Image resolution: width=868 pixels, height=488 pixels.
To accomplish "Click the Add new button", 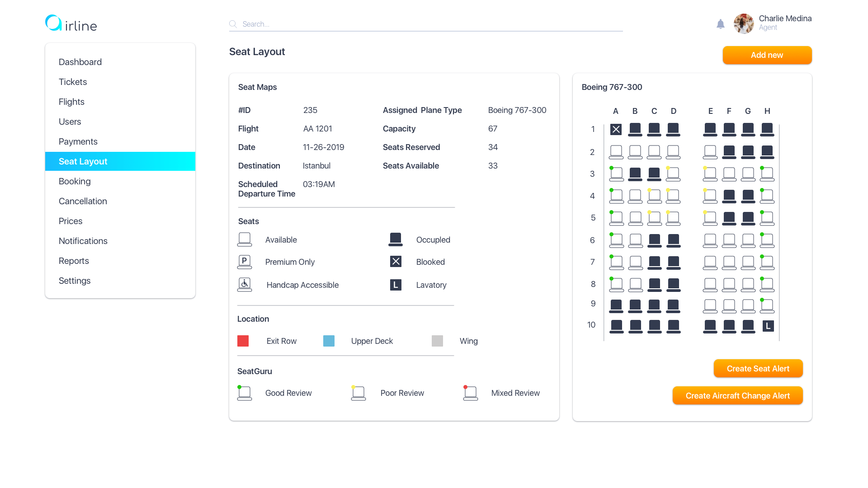I will [x=767, y=55].
